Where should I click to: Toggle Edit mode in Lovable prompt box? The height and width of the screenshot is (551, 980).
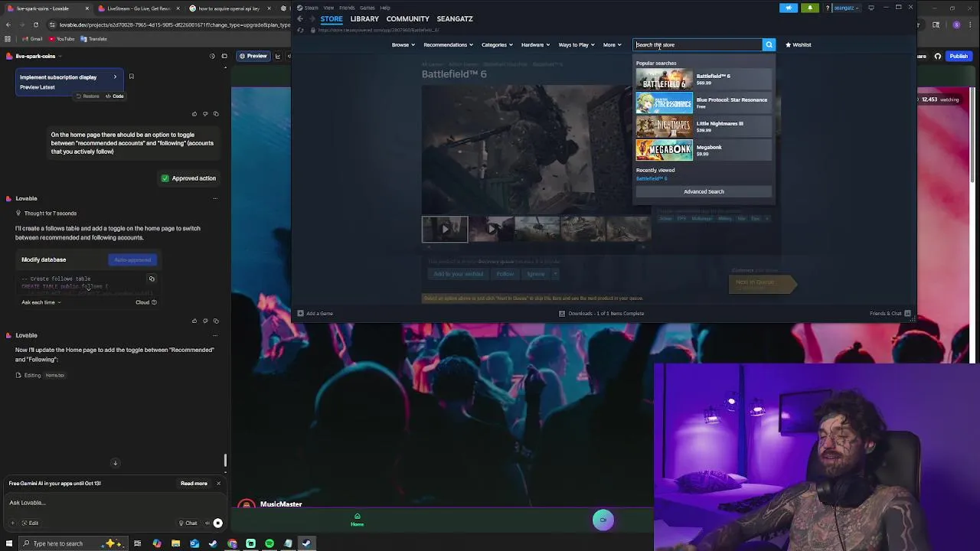point(30,523)
